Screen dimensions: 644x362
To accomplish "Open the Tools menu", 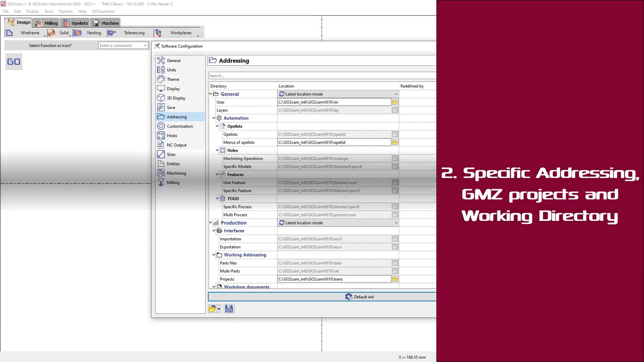I will coord(49,11).
